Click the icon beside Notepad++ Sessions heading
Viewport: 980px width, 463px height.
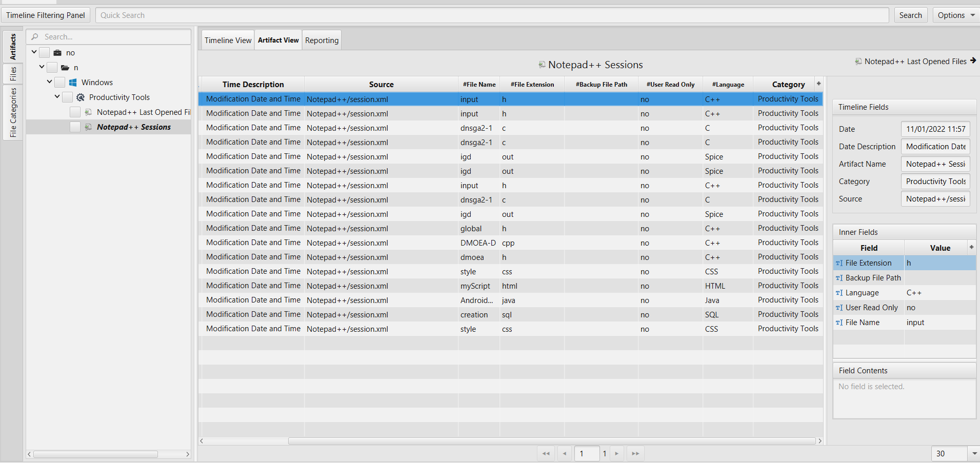(542, 65)
